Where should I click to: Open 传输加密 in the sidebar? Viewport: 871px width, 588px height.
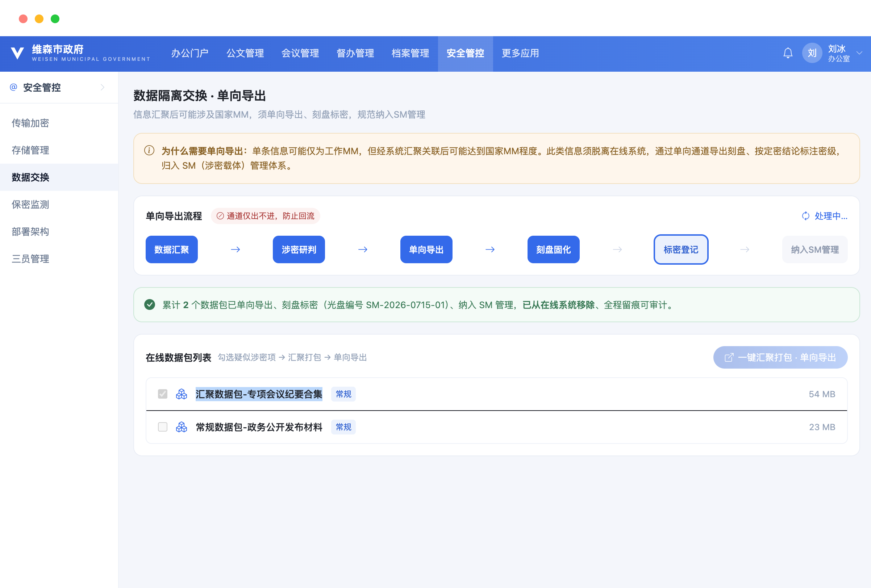coord(59,123)
